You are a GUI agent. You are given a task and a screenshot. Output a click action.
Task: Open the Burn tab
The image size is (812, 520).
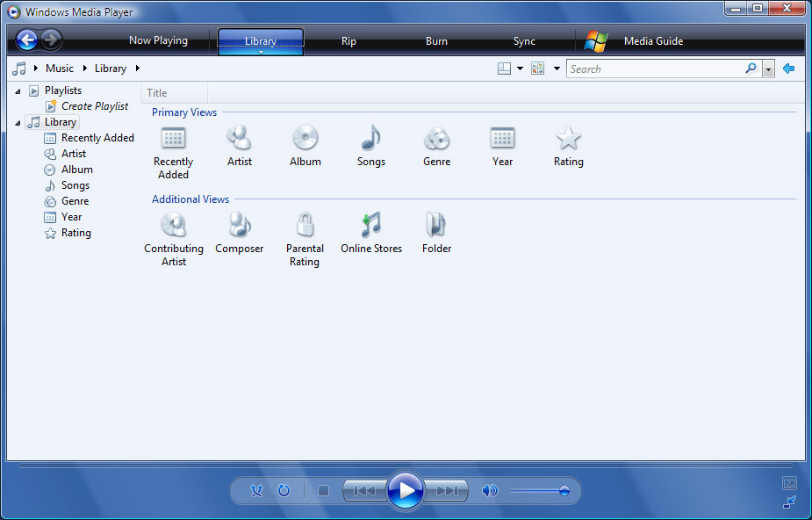pyautogui.click(x=436, y=41)
